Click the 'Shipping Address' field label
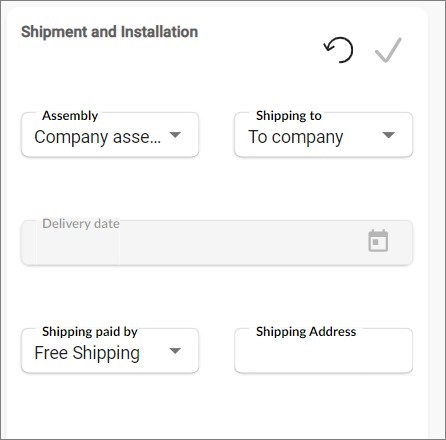The height and width of the screenshot is (440, 446). (x=306, y=332)
